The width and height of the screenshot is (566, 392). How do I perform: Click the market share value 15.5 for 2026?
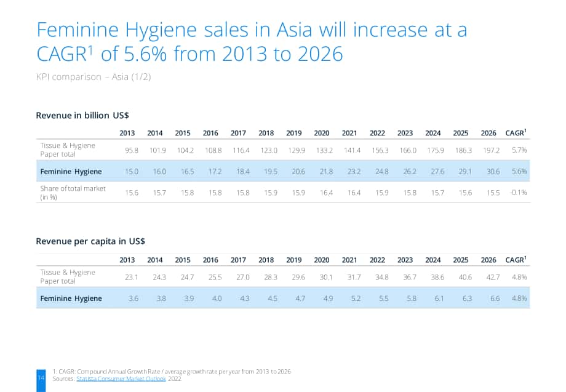click(493, 193)
